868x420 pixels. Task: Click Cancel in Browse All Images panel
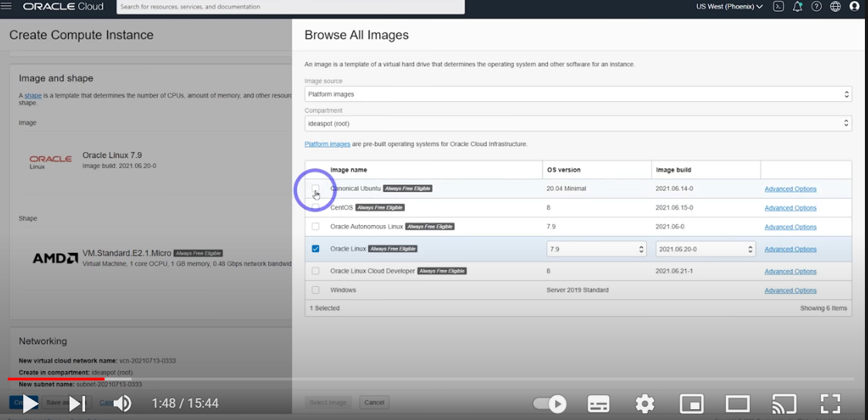374,402
